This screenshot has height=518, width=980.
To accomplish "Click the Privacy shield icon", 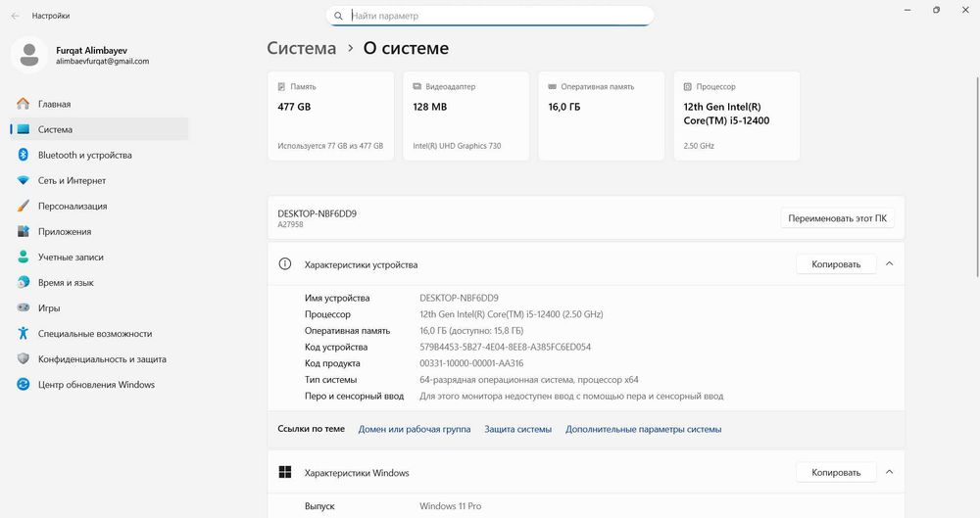I will [x=24, y=358].
